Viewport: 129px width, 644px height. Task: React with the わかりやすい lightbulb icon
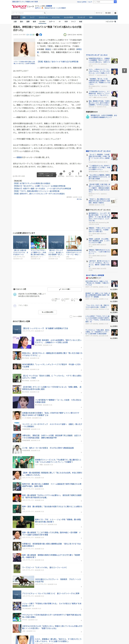[x=70, y=174]
